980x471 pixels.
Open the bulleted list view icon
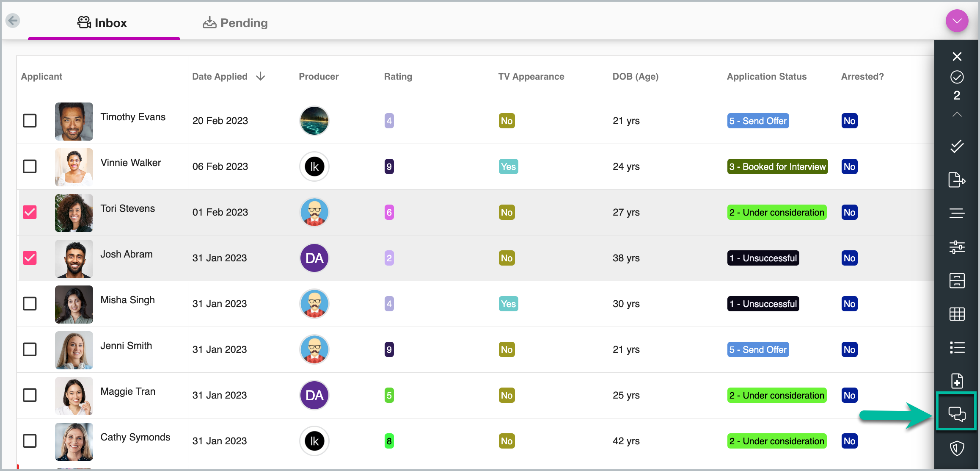click(957, 348)
